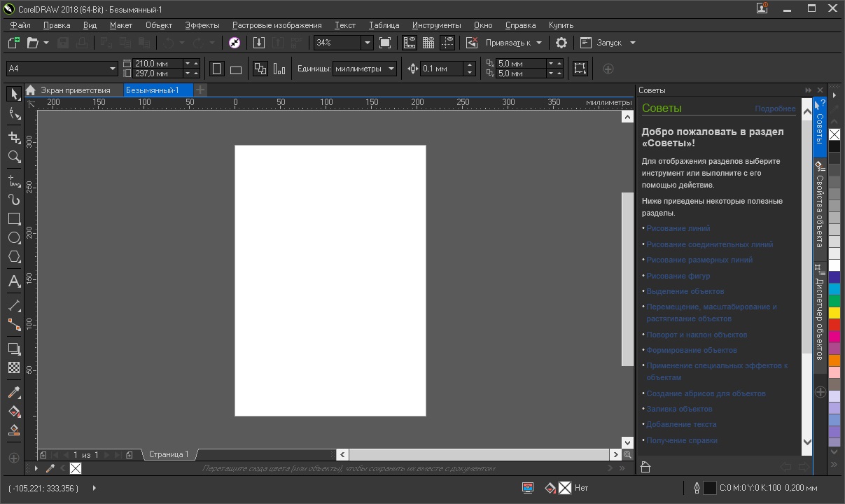Open the zoom level 34% dropdown
Viewport: 845px width, 504px height.
367,43
